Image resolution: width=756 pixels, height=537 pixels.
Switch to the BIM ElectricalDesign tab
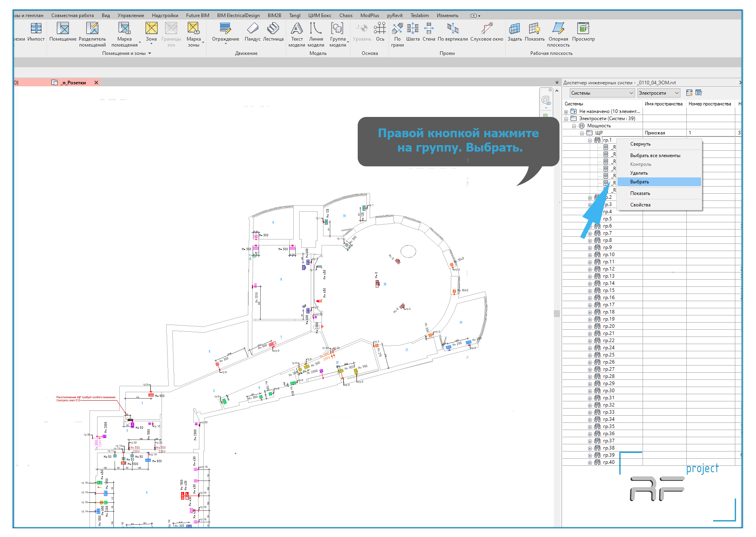238,16
